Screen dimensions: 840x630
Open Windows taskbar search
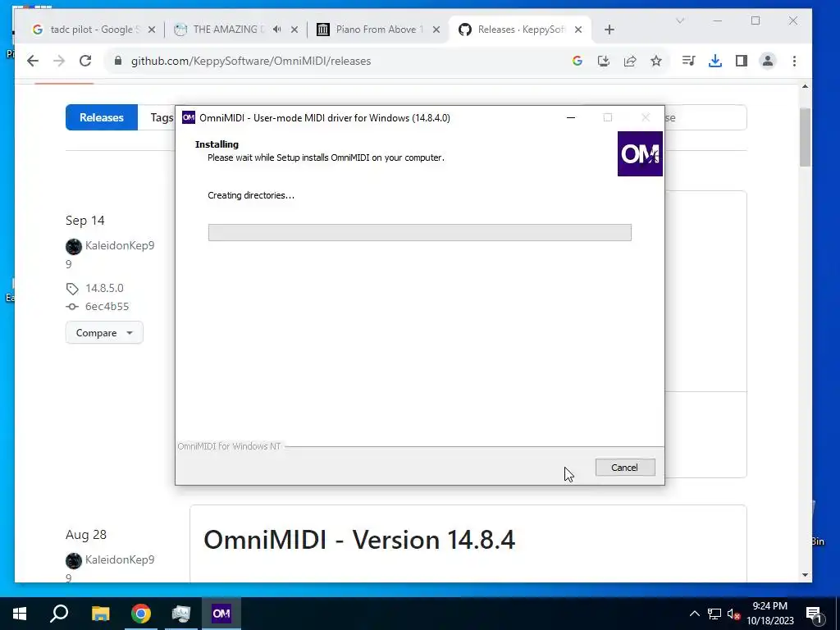point(59,614)
